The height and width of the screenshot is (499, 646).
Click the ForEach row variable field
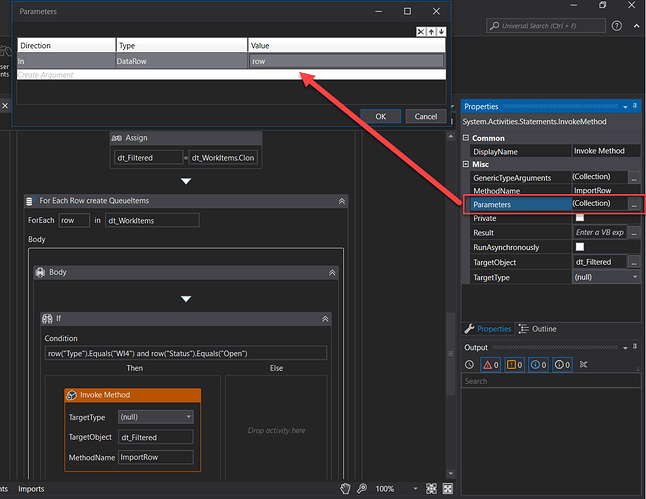point(74,220)
